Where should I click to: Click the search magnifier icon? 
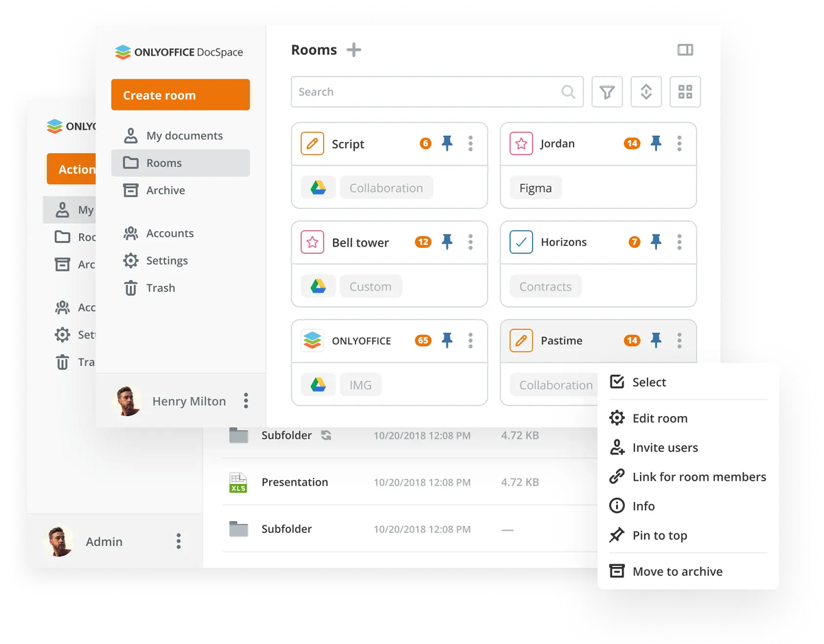(568, 92)
